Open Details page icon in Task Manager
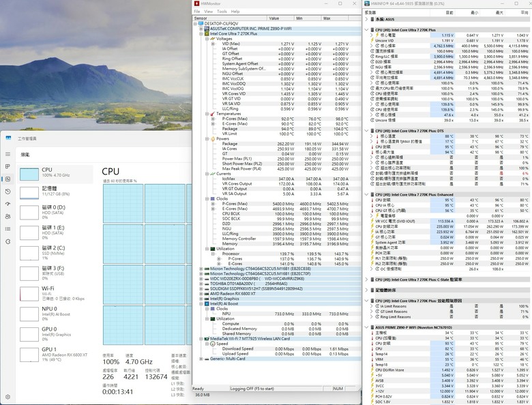The width and height of the screenshot is (532, 405). tap(8, 229)
